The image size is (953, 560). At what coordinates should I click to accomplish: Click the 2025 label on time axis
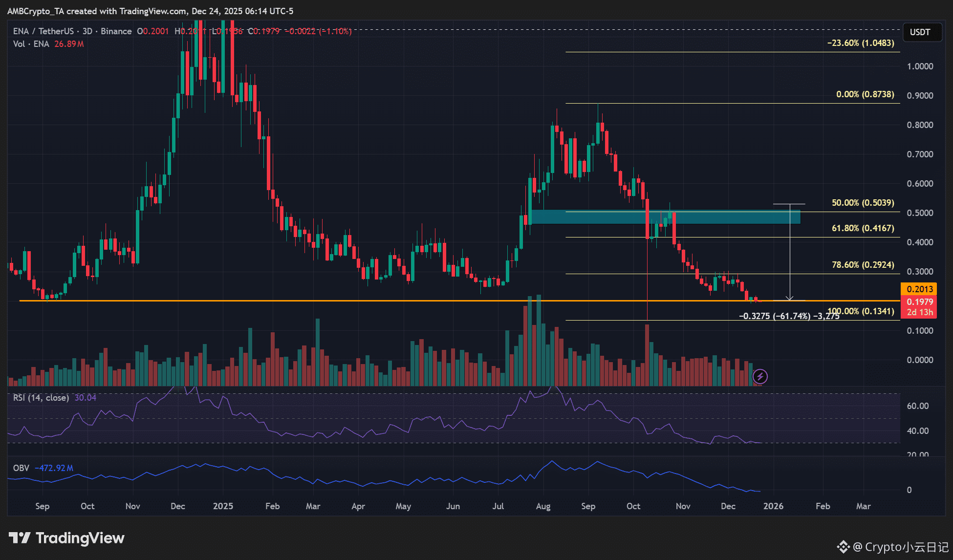coord(223,506)
